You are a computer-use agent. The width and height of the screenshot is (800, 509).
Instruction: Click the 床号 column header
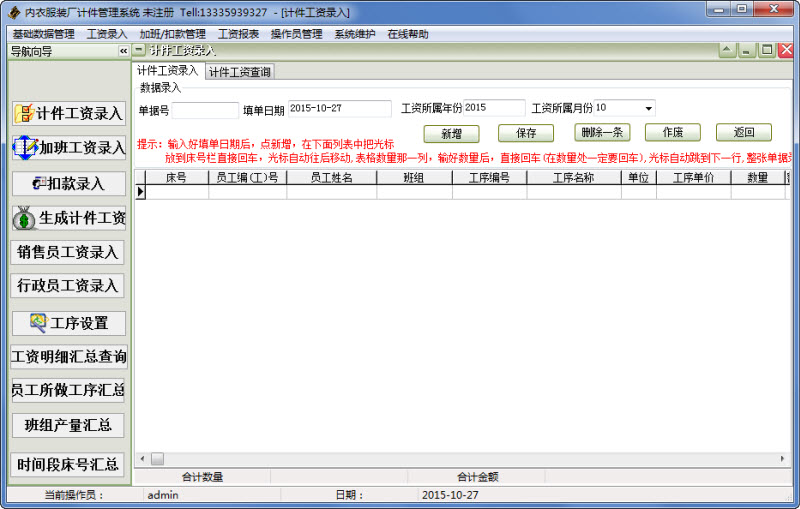point(177,177)
